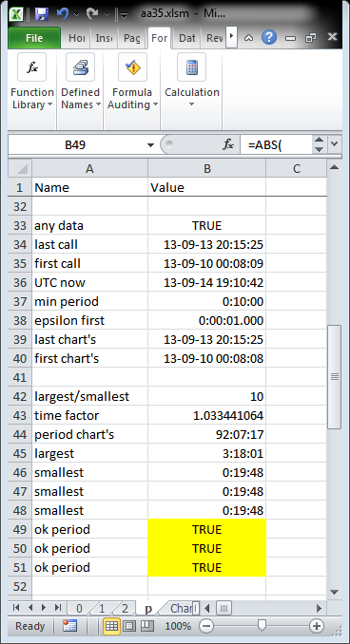Select Normal view button in status bar
Viewport: 350px width, 644px height.
click(111, 626)
